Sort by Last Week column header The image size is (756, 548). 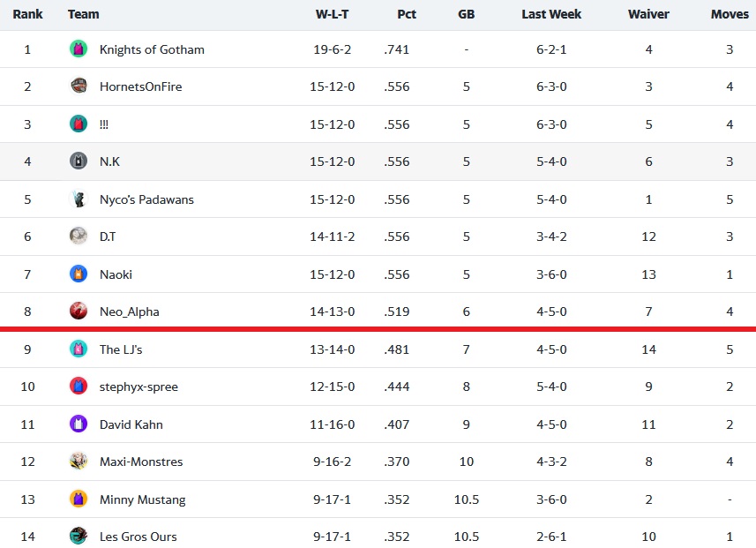(x=551, y=14)
